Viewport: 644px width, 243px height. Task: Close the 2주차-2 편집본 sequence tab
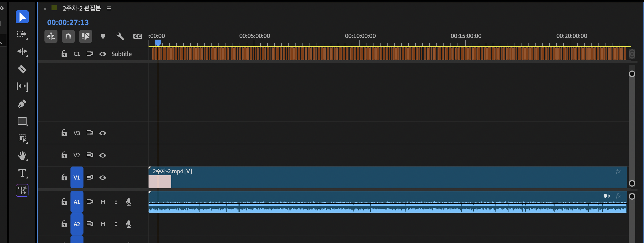45,9
